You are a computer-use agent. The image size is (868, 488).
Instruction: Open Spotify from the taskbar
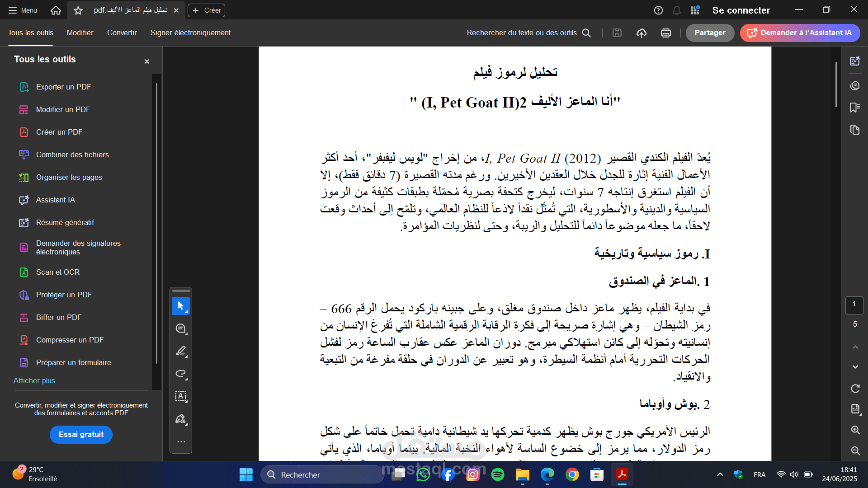tap(498, 474)
